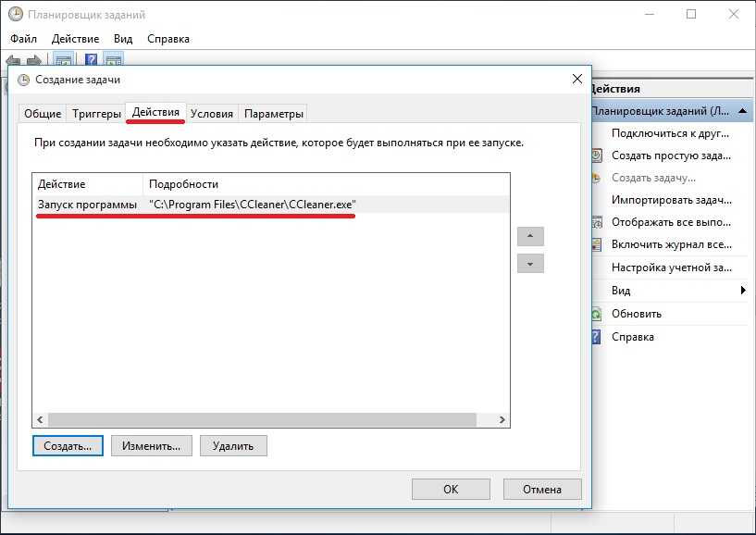Collapse the Планировщик заданий (Л... section arrow
The height and width of the screenshot is (535, 756).
pos(742,111)
